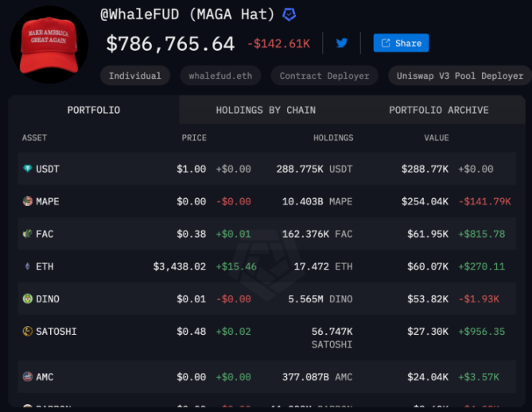532x412 pixels.
Task: Click the total balance $786,765.64
Action: [170, 44]
